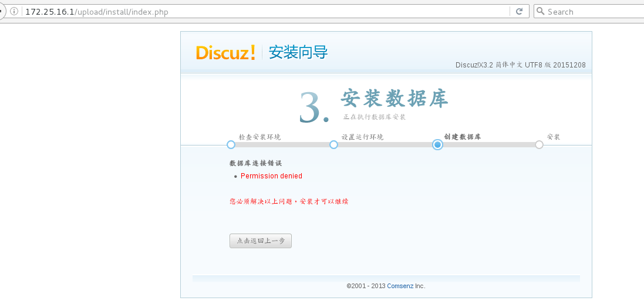This screenshot has width=644, height=304.
Task: Click the 安装 final step label
Action: coord(554,137)
